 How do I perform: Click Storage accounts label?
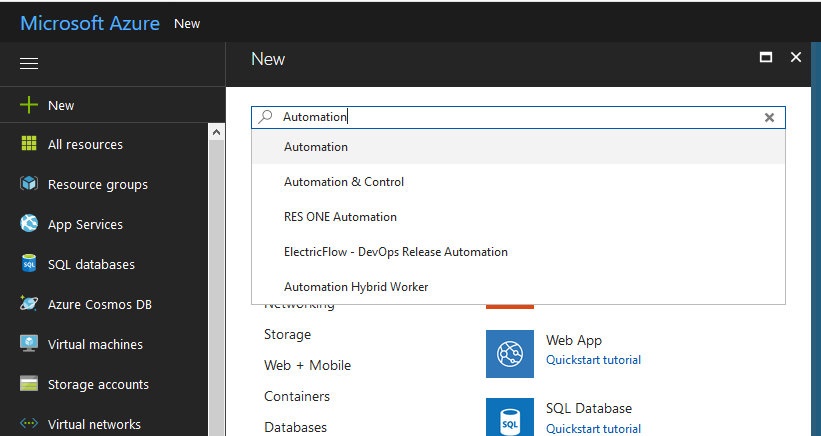click(x=98, y=384)
